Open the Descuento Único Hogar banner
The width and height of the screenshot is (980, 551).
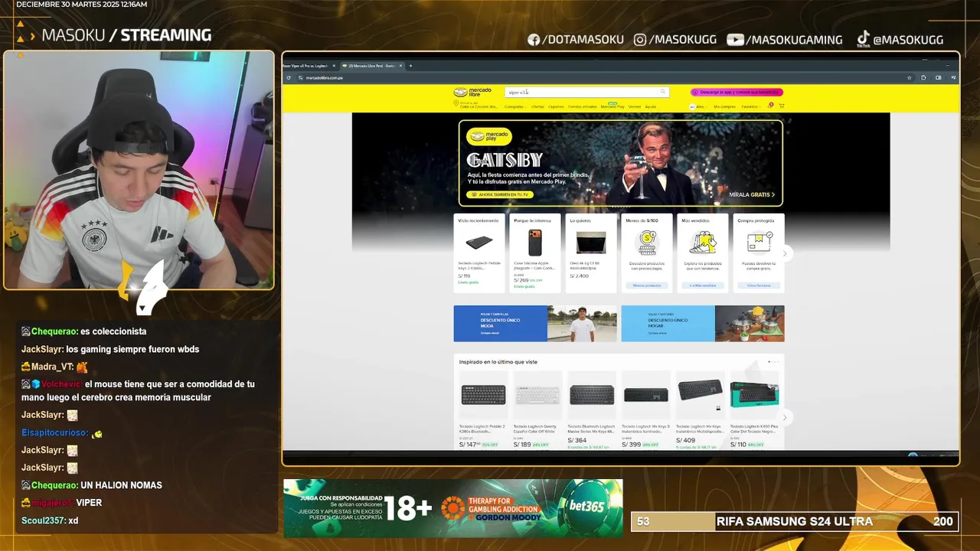[x=703, y=324]
